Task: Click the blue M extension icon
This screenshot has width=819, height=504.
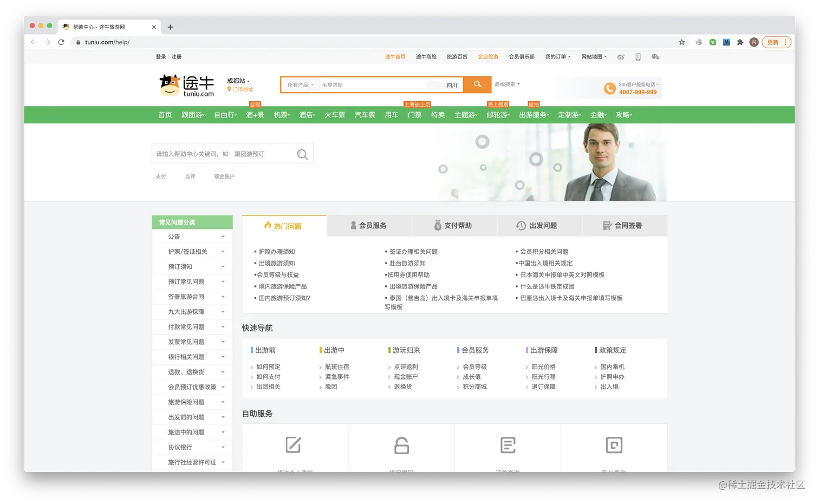Action: (x=726, y=42)
